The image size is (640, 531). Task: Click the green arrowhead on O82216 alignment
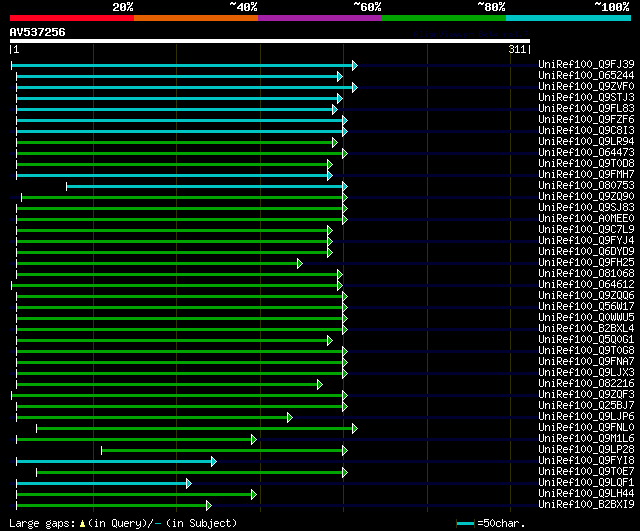click(x=320, y=385)
